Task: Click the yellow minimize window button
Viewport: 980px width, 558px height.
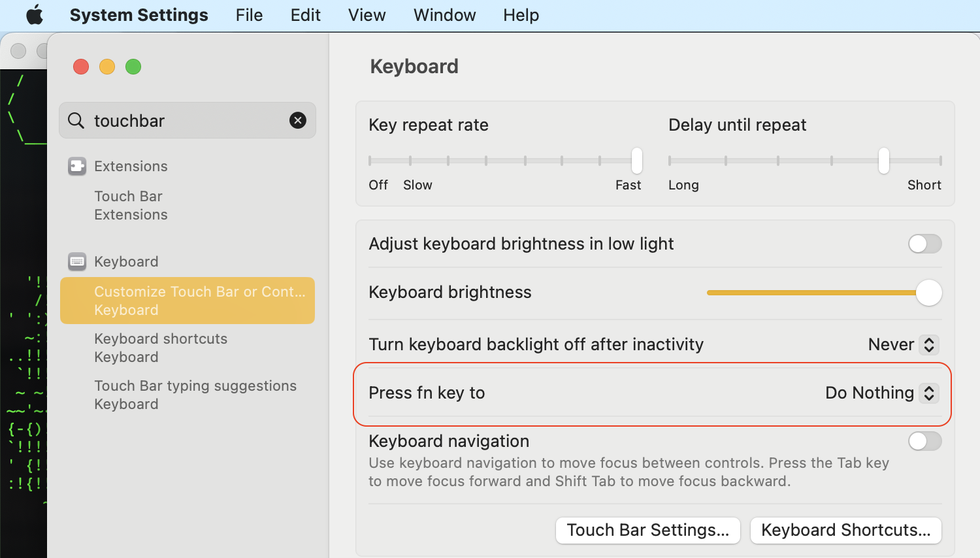Action: point(107,67)
